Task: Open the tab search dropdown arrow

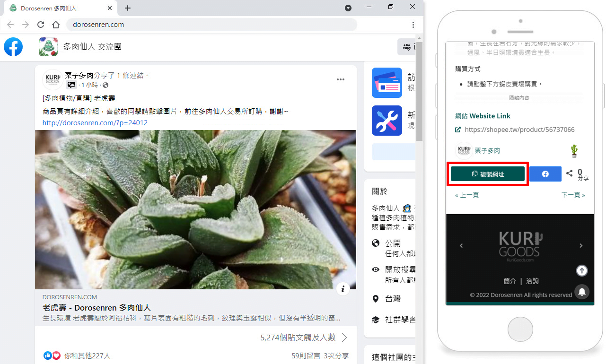Action: point(348,8)
